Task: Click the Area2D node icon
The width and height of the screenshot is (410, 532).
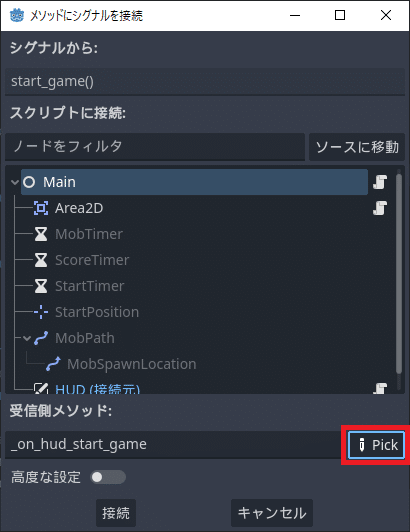Action: pyautogui.click(x=41, y=208)
